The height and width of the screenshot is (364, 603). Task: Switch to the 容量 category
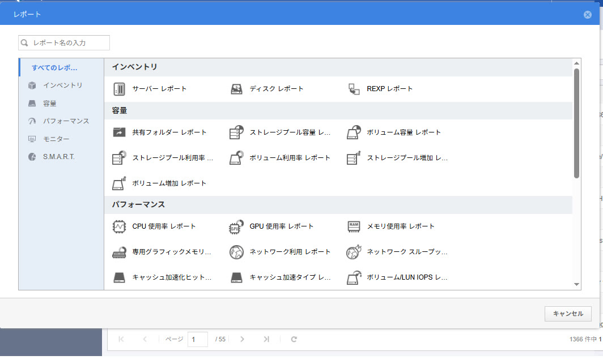pyautogui.click(x=50, y=104)
